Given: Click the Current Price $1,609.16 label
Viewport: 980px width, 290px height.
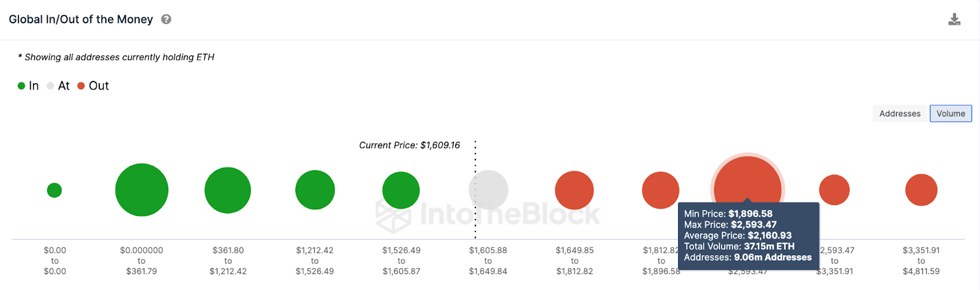Looking at the screenshot, I should (x=409, y=146).
